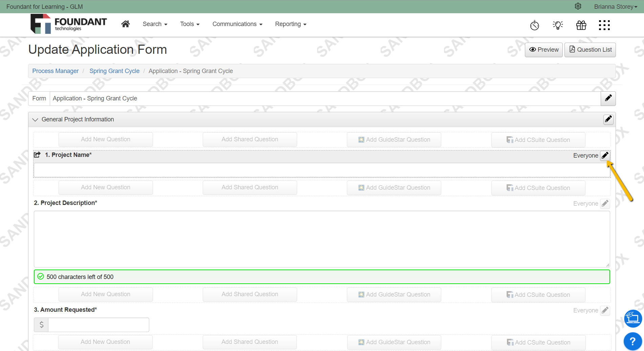Viewport: 644px width, 351px height.
Task: Add Shared Question above Amount Requested
Action: [250, 294]
